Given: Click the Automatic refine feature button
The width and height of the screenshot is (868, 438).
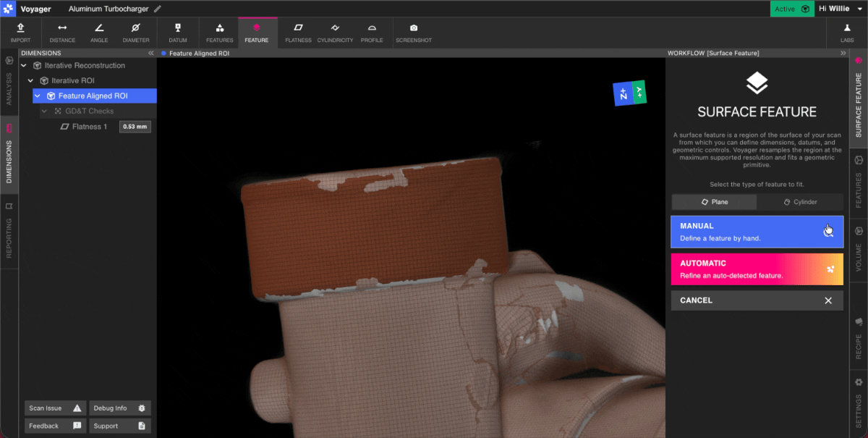Looking at the screenshot, I should 757,269.
